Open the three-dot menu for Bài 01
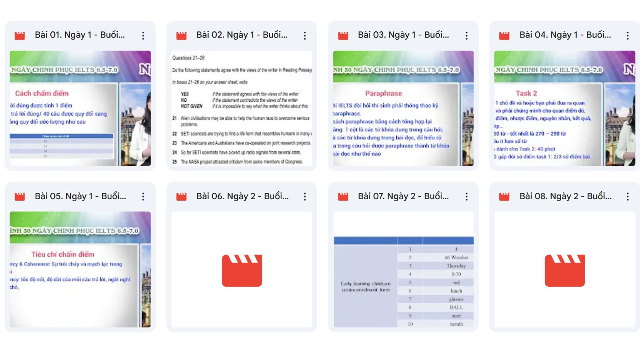644x354 pixels. tap(143, 36)
